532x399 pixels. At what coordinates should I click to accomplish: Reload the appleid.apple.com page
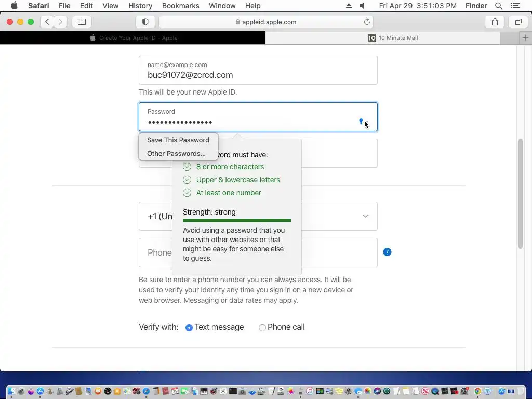tap(367, 22)
